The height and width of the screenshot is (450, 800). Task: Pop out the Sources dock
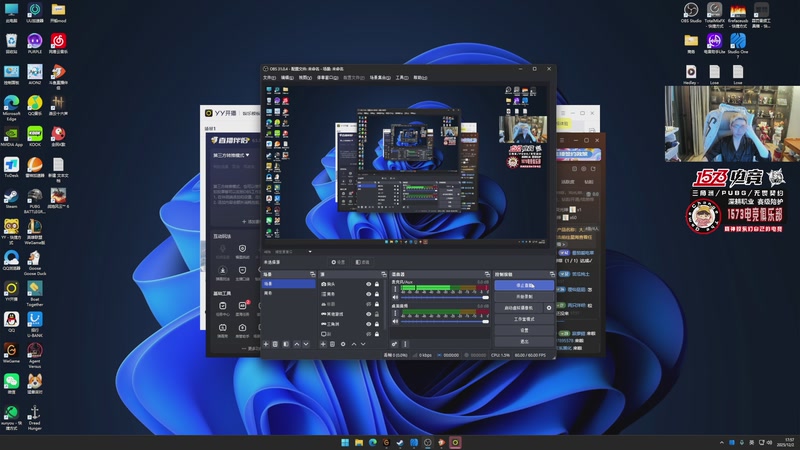click(384, 274)
